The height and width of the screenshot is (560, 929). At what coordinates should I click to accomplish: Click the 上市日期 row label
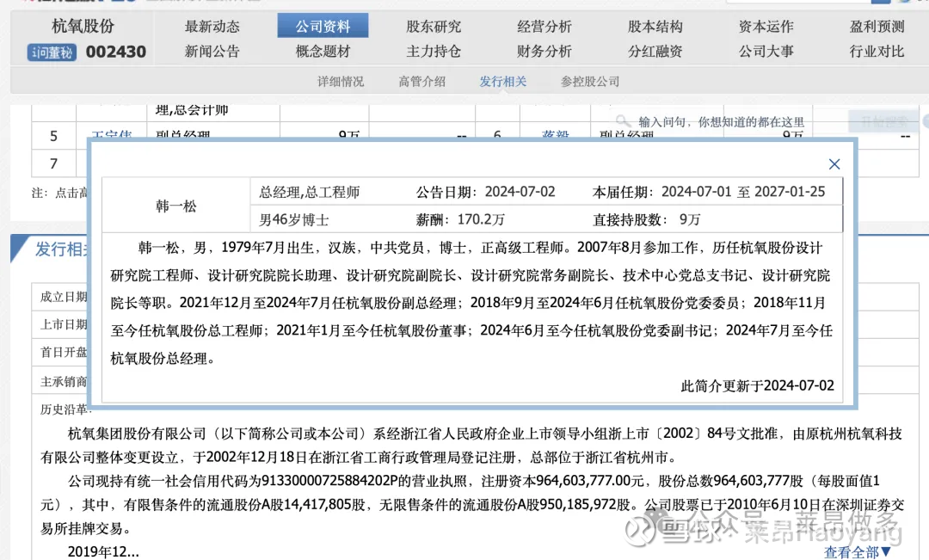click(x=64, y=325)
